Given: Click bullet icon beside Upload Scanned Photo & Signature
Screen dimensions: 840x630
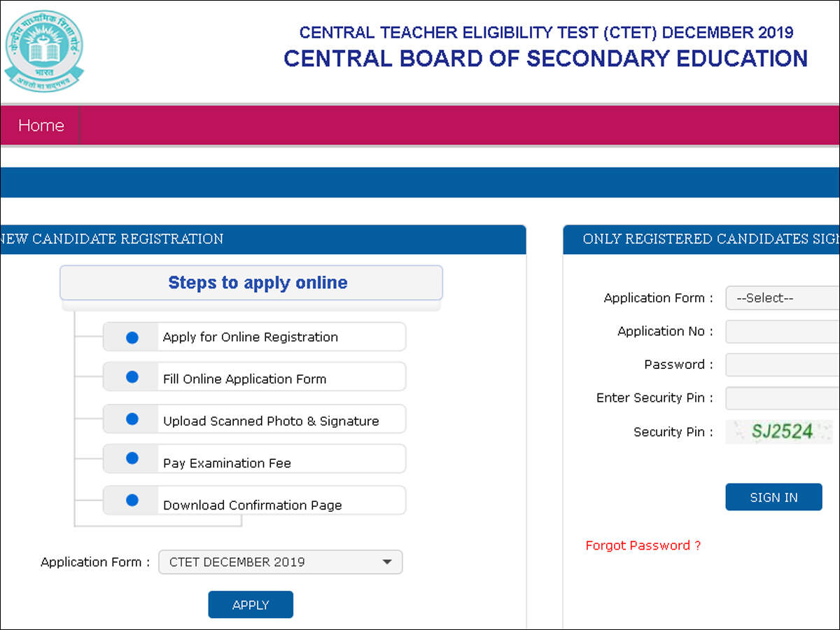Looking at the screenshot, I should tap(132, 419).
